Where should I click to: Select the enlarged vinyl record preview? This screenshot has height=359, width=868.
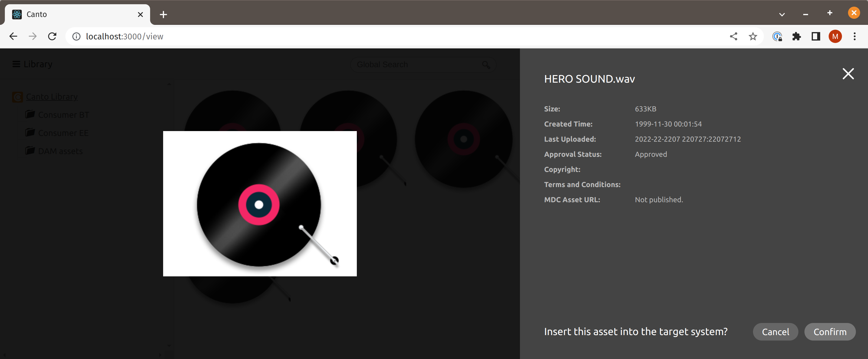(x=259, y=204)
